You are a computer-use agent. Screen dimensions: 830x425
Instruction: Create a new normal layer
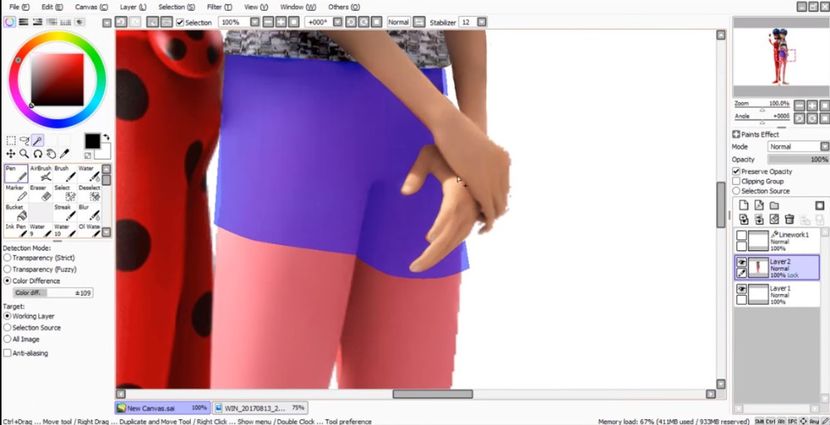pos(744,205)
